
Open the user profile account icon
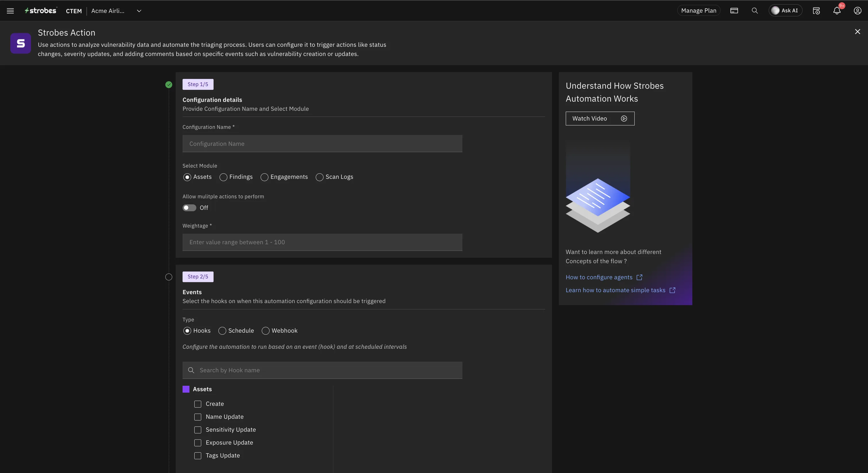(x=858, y=10)
